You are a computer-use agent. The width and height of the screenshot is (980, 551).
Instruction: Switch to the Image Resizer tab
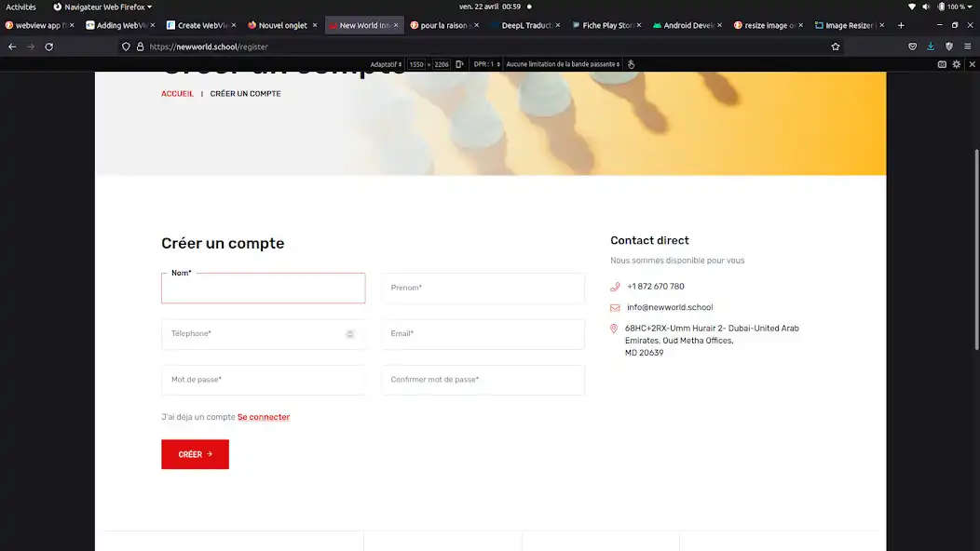coord(849,26)
